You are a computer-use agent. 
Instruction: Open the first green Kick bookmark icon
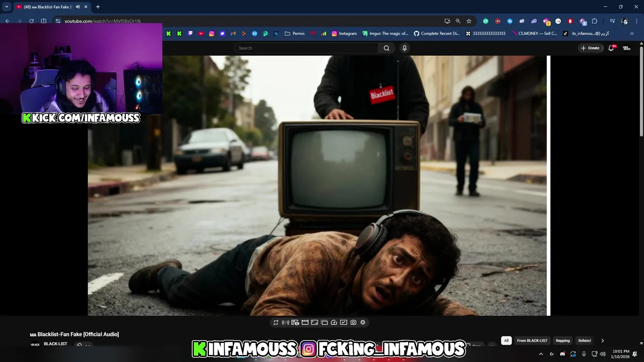(x=169, y=34)
